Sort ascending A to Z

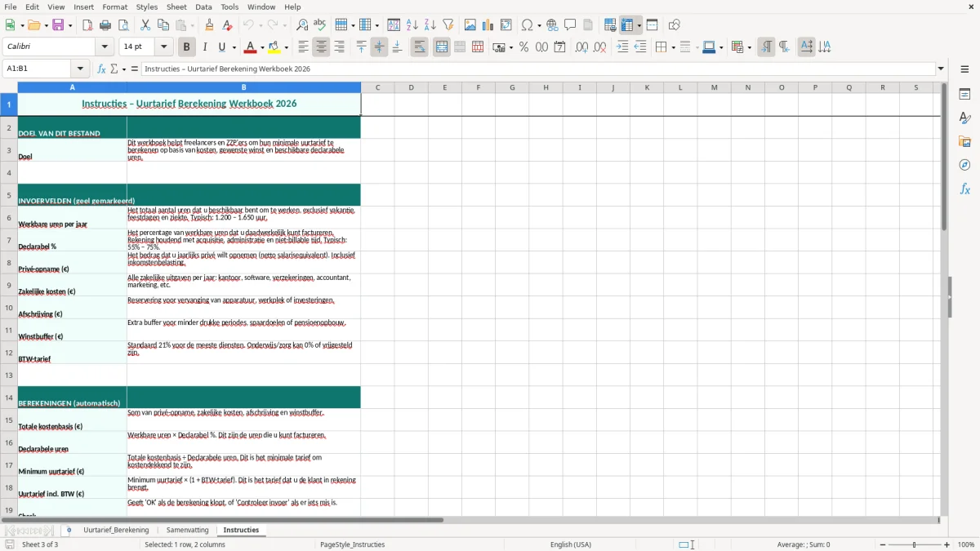coord(412,25)
